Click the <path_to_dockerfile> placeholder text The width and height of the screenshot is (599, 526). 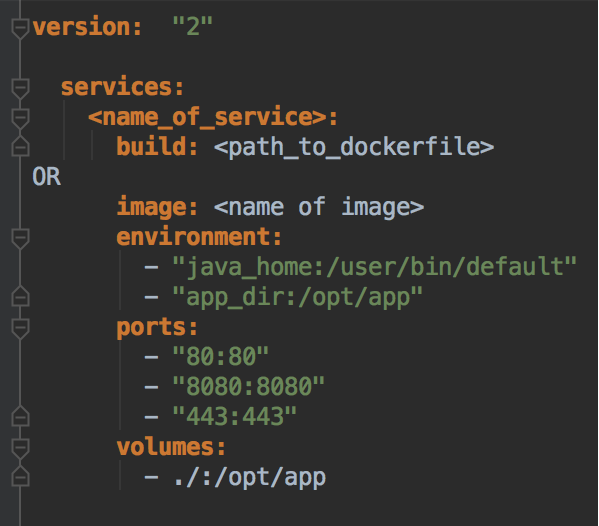click(x=354, y=147)
